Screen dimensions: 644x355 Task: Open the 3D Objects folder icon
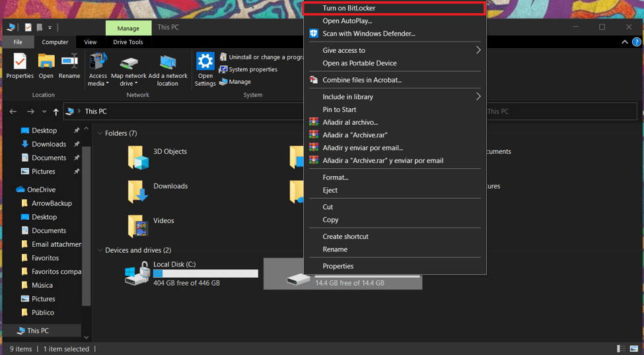click(x=138, y=157)
